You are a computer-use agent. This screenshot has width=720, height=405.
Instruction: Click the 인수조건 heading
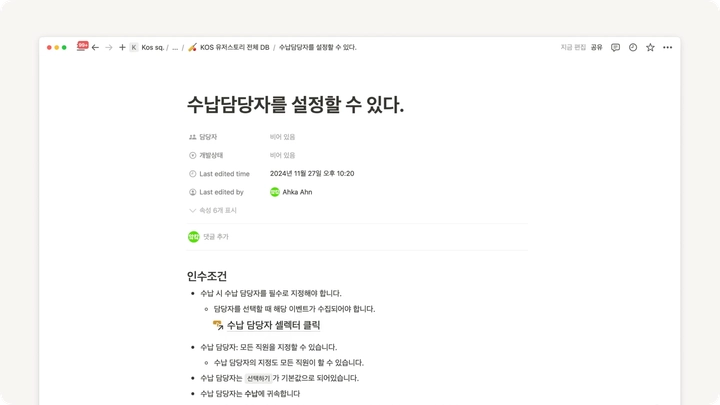tap(207, 276)
